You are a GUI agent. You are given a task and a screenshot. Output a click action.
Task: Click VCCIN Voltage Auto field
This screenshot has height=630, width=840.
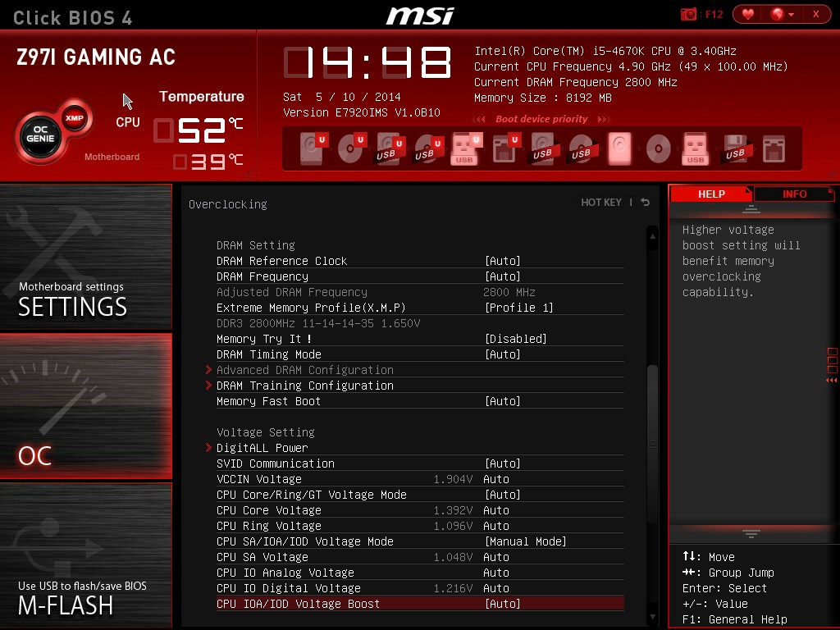496,479
